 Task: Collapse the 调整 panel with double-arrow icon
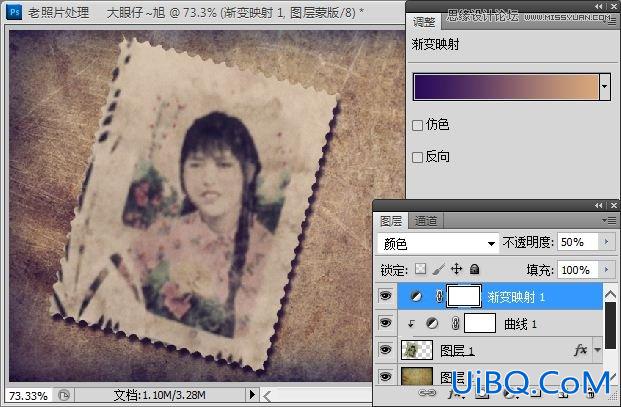[x=598, y=6]
